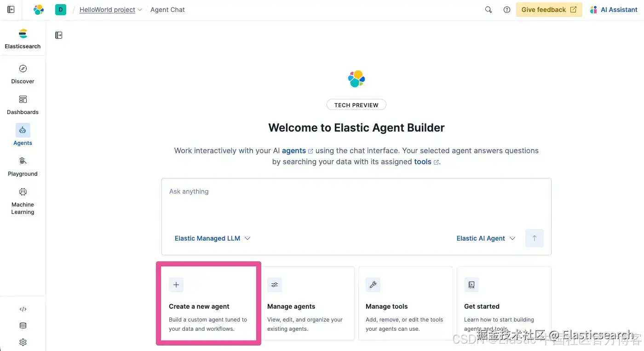The width and height of the screenshot is (644, 351).
Task: Select the Agent Chat breadcrumb
Action: pyautogui.click(x=167, y=10)
